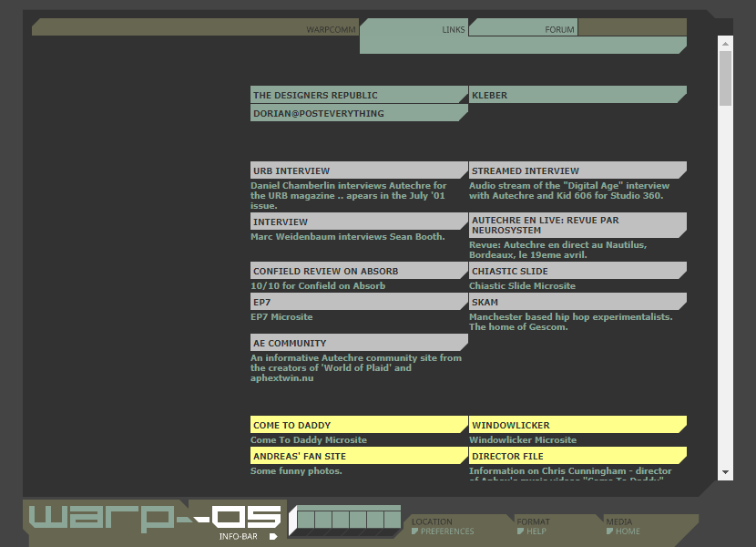Viewport: 756px width, 547px height.
Task: Open the EP7 header link
Action: tap(359, 302)
